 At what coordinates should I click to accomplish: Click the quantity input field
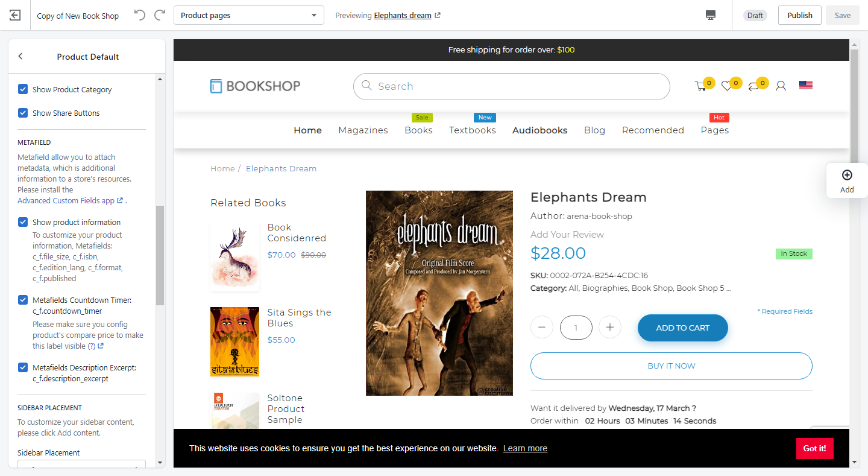point(576,328)
